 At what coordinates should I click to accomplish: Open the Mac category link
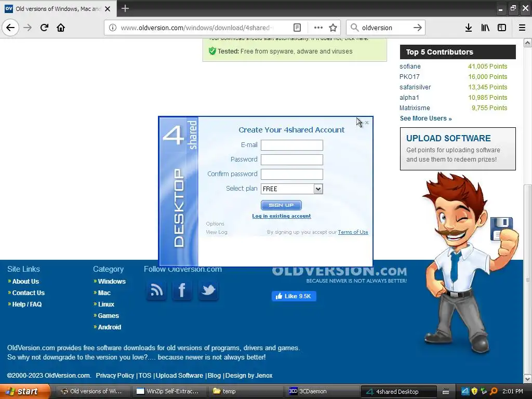pos(104,293)
